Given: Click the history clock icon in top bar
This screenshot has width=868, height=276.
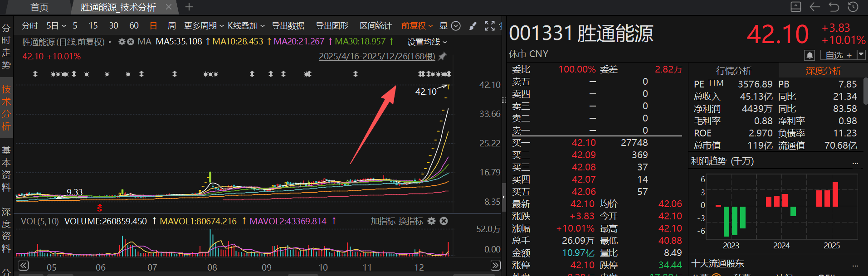Looking at the screenshot, I should (x=853, y=7).
